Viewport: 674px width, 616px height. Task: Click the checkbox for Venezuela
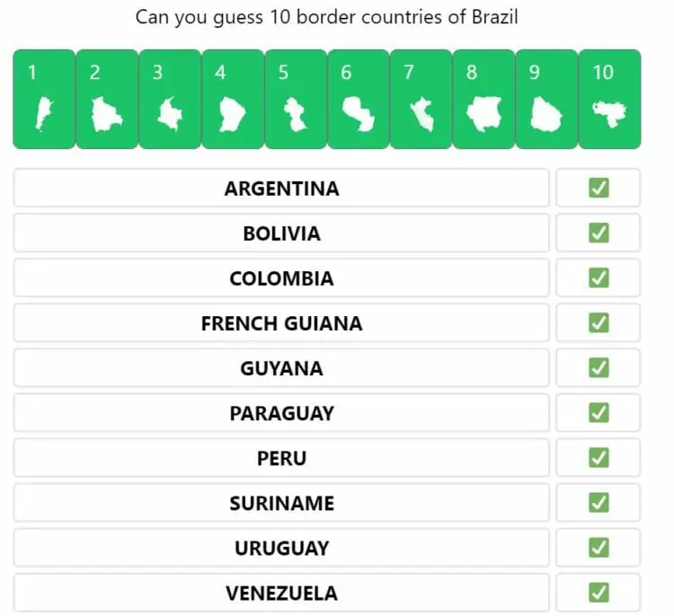point(599,593)
